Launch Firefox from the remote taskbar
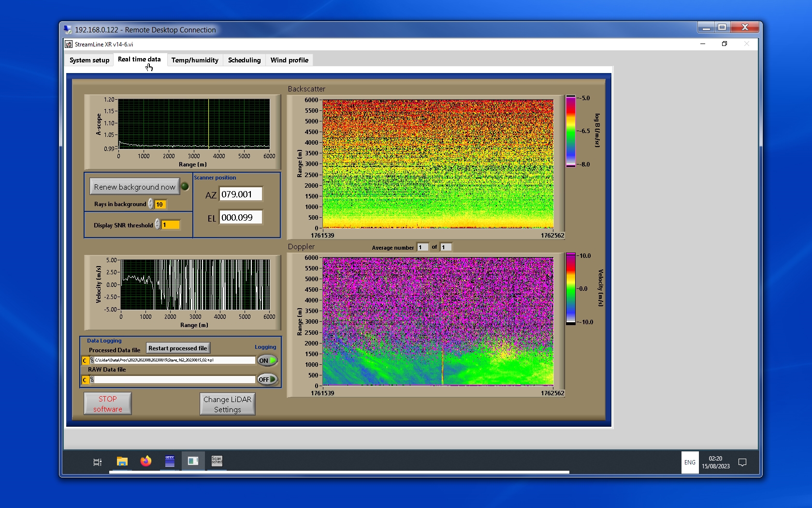 click(145, 462)
